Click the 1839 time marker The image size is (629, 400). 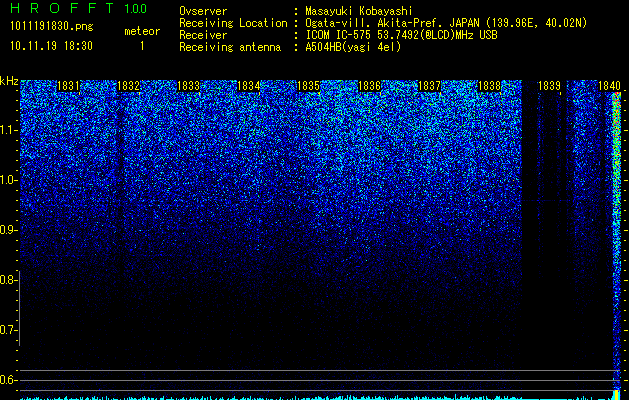(549, 86)
